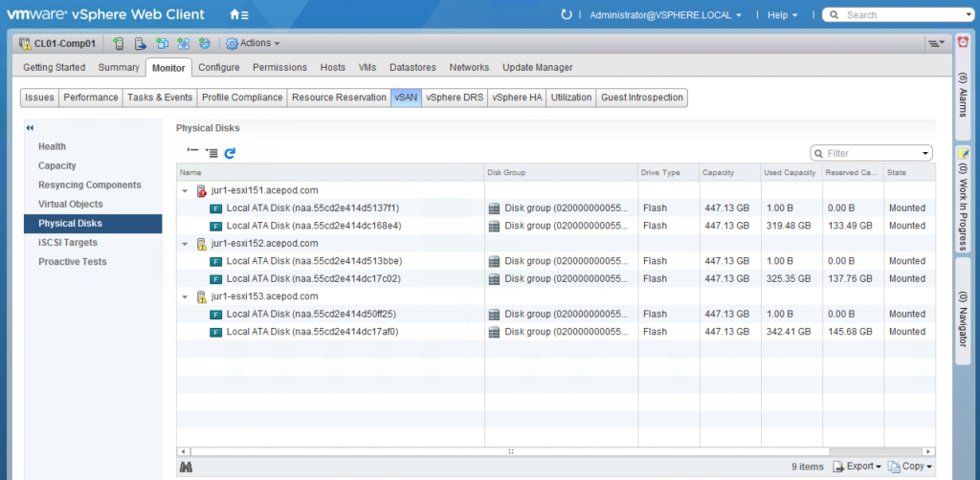
Task: Click the horizontal scrollbar of the disk table
Action: (x=510, y=450)
